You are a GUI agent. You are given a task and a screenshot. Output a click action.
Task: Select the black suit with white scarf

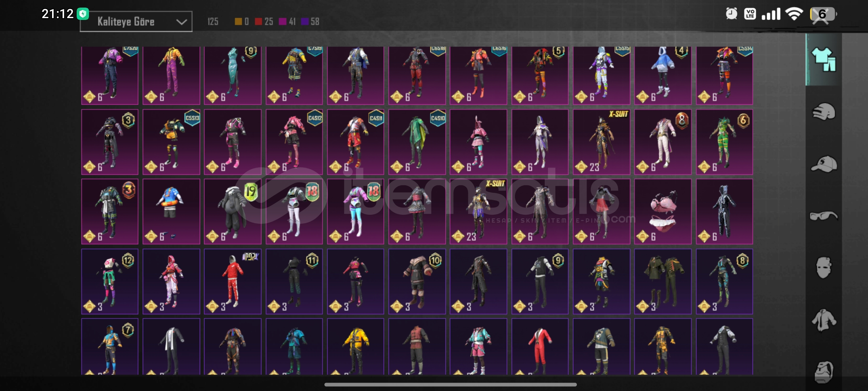171,346
